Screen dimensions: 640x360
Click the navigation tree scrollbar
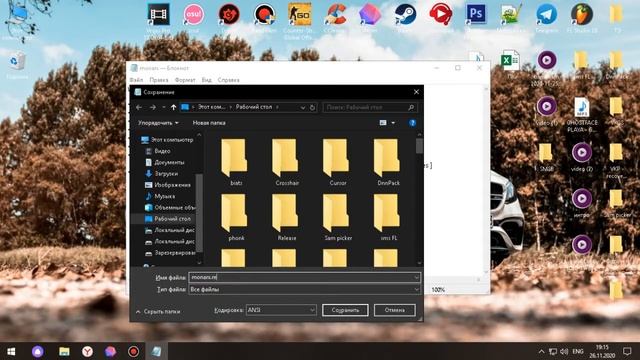[x=199, y=212]
